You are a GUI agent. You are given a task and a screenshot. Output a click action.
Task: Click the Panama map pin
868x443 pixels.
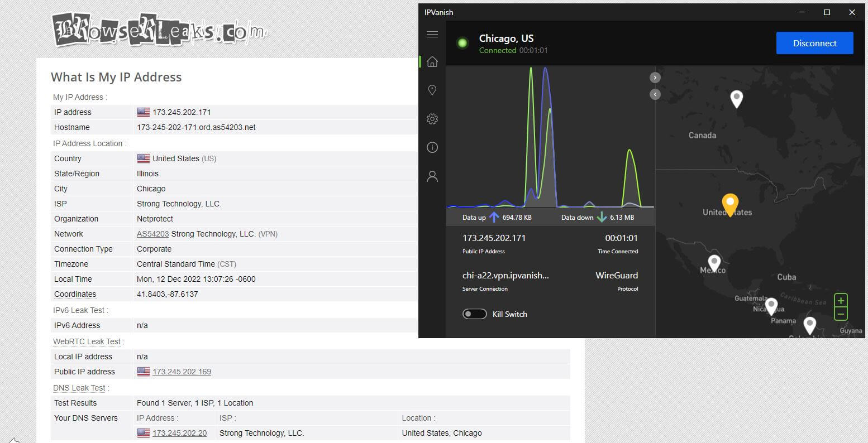pyautogui.click(x=771, y=306)
